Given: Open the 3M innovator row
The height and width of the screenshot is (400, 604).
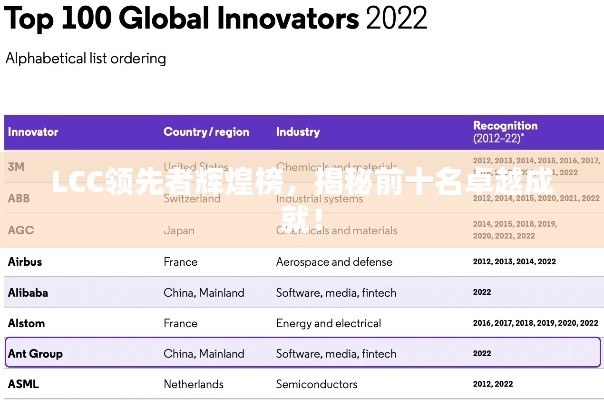Looking at the screenshot, I should (x=16, y=166).
